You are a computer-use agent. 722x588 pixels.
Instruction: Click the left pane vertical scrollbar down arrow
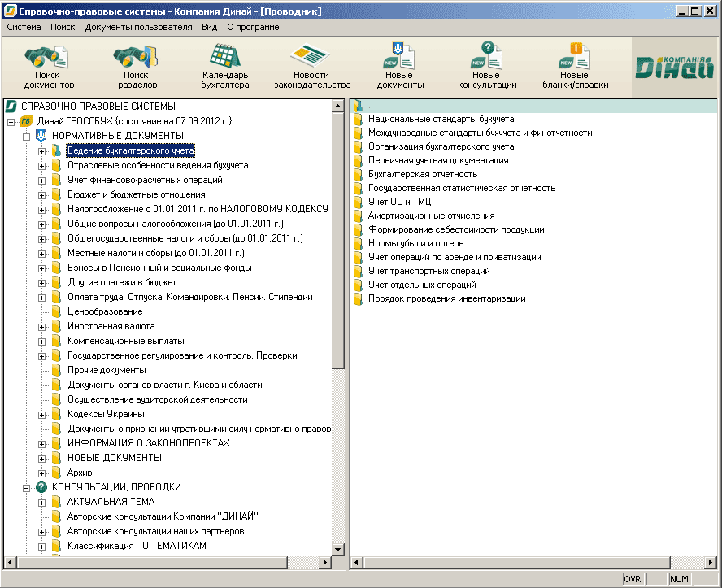pos(338,551)
